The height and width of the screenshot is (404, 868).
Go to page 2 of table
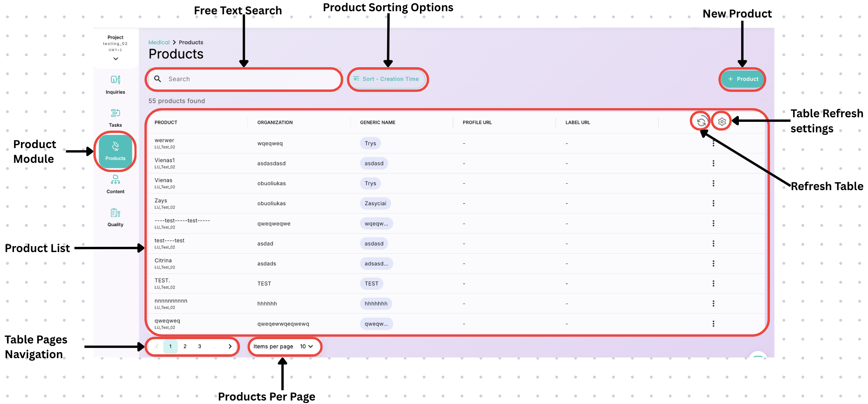click(185, 347)
